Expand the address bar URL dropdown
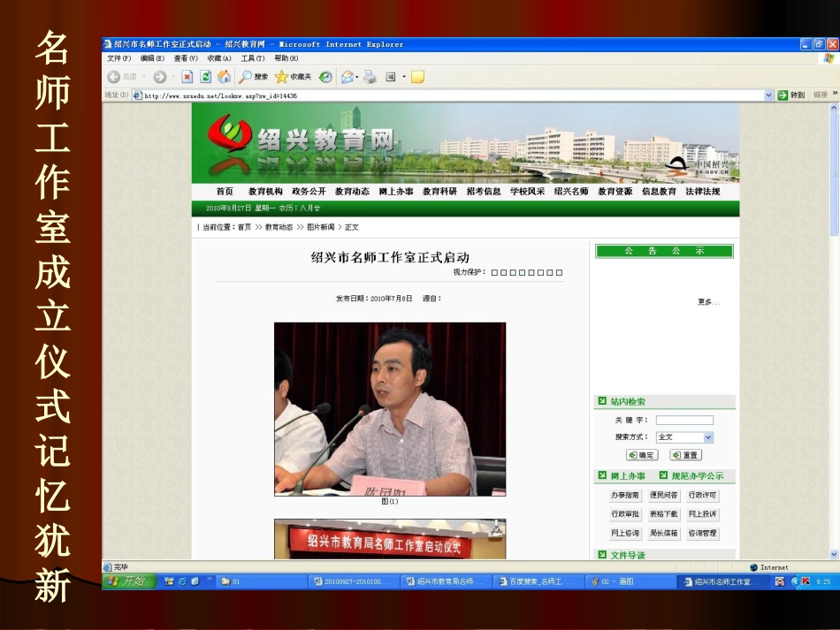Viewport: 840px width, 630px height. pyautogui.click(x=768, y=95)
